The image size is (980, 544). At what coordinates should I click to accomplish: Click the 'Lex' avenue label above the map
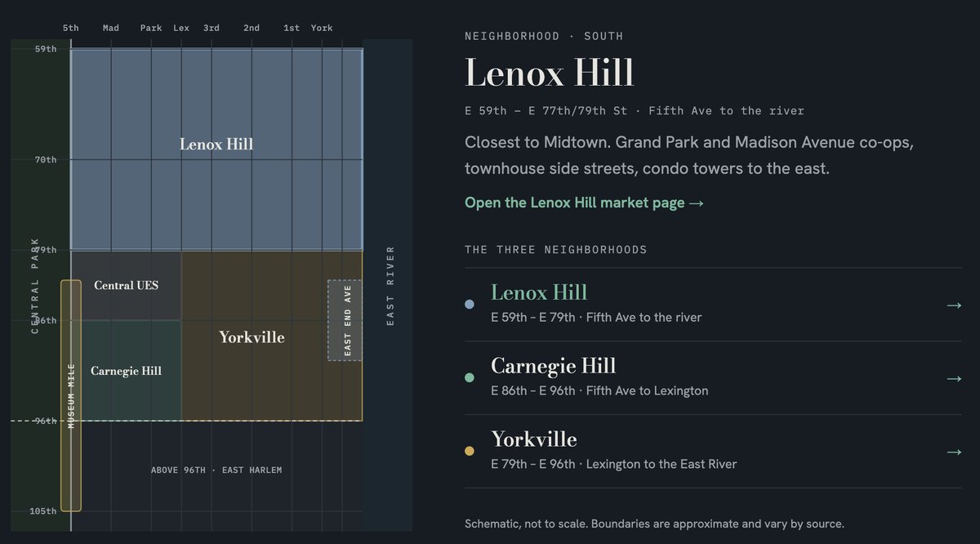181,28
